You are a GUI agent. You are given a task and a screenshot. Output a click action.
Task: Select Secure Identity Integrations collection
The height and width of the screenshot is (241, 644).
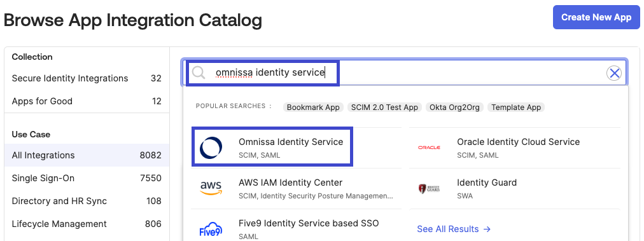(x=87, y=78)
